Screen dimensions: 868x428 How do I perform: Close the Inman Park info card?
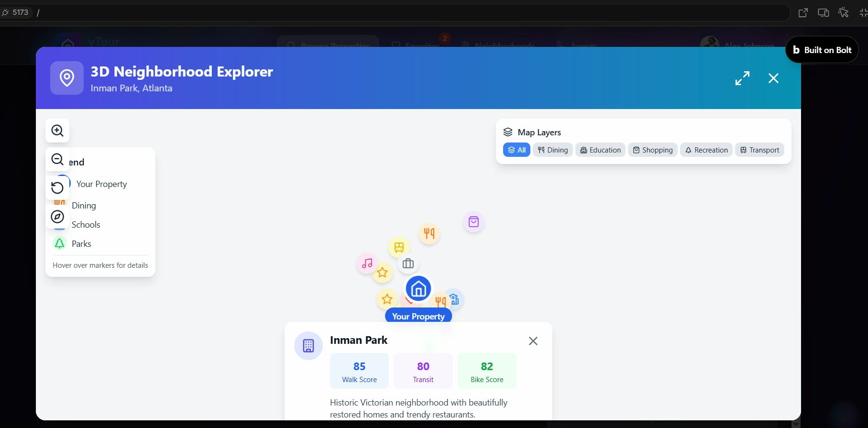tap(533, 341)
